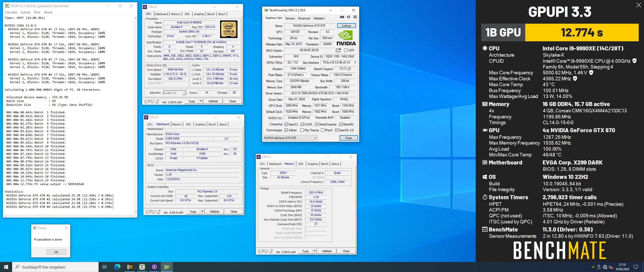Open the About menu in GPUPI

click(48, 12)
